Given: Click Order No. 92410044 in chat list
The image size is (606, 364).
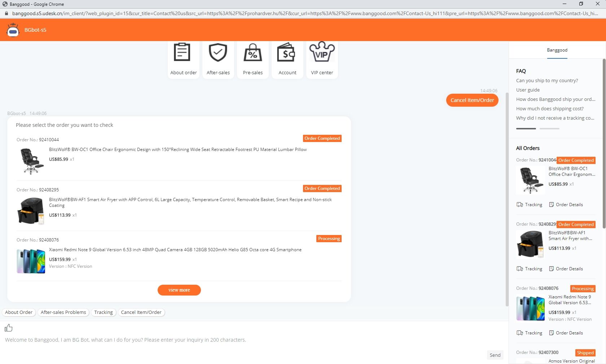Looking at the screenshot, I should pos(38,140).
